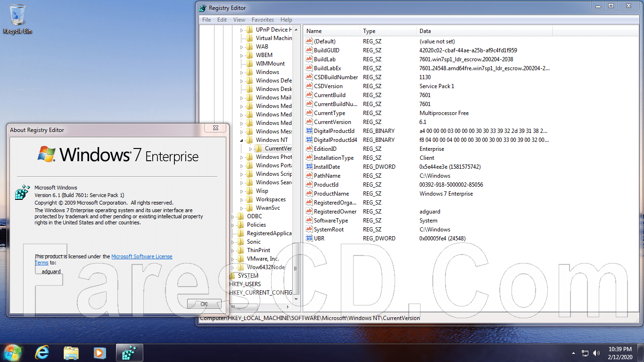
Task: Show hidden tray icons arrow
Action: pos(574,353)
